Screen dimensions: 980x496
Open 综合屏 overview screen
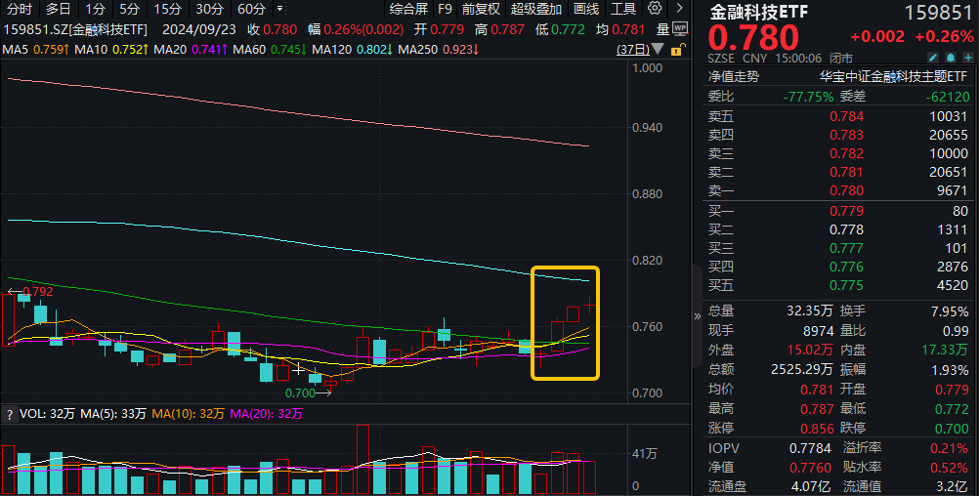408,9
